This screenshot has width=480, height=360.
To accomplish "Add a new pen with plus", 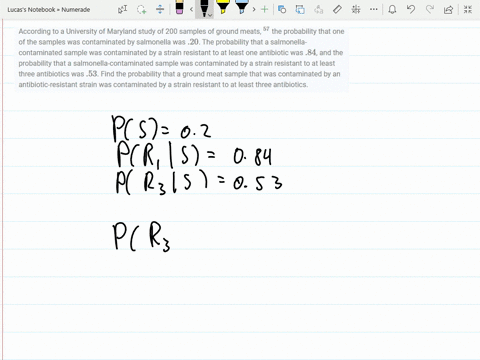I will (x=264, y=10).
